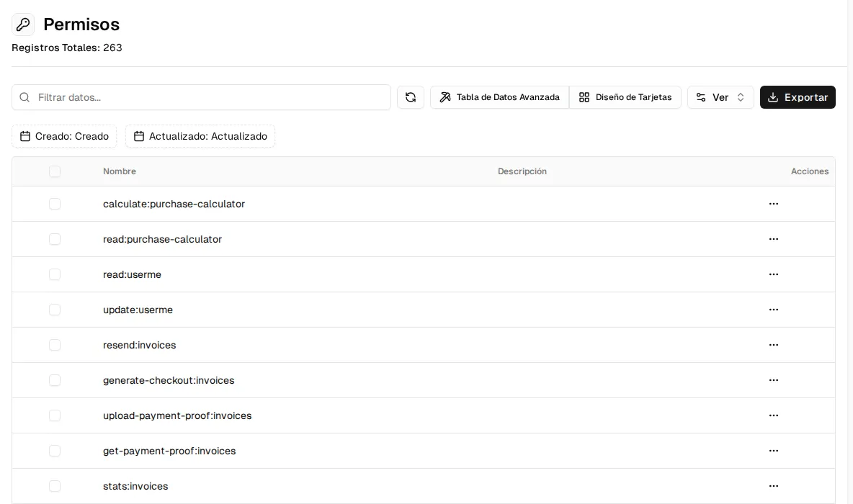Click the update:userme permission name

click(138, 310)
